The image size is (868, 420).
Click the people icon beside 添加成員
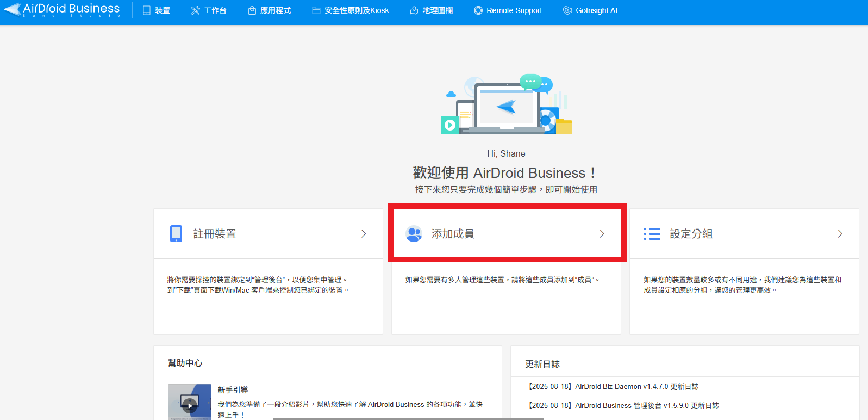(x=414, y=234)
